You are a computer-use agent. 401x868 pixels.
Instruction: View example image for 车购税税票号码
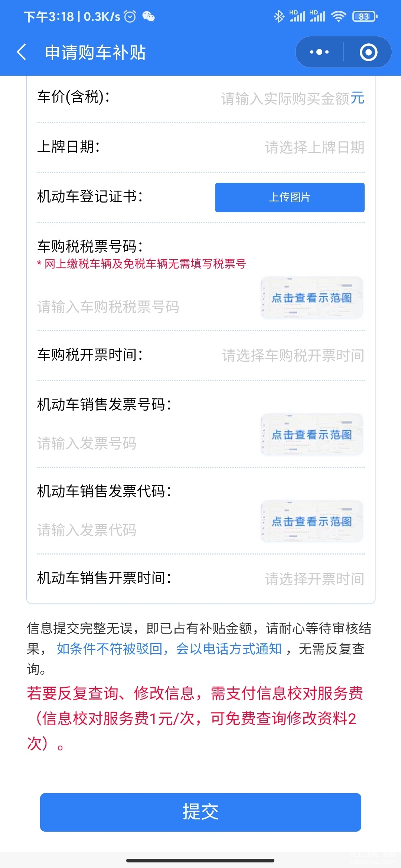point(312,298)
